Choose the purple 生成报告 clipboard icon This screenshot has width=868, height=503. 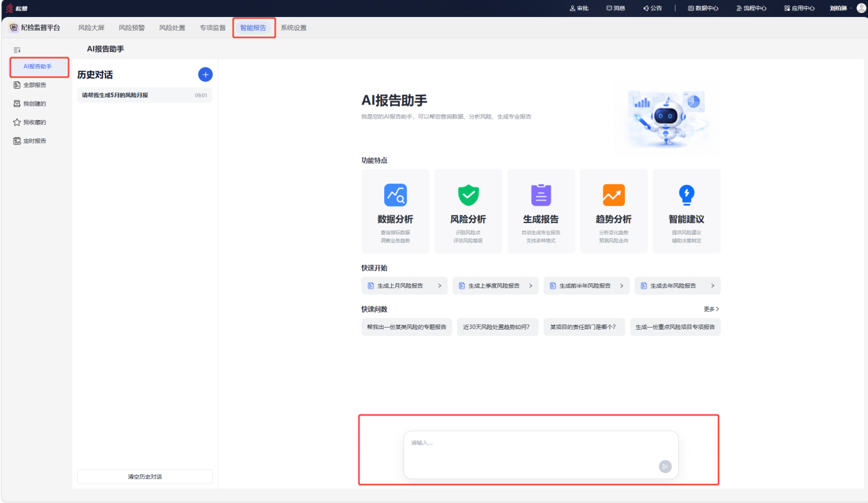point(541,195)
